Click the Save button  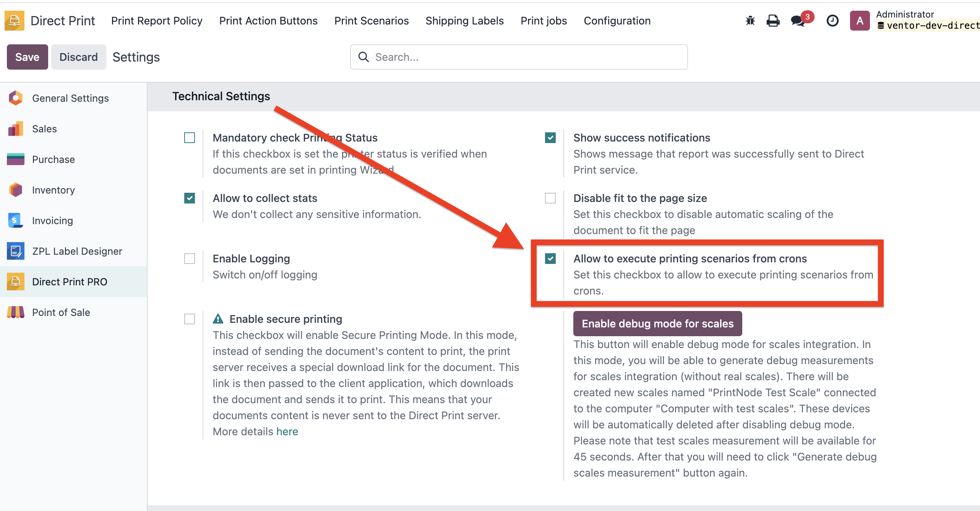28,57
